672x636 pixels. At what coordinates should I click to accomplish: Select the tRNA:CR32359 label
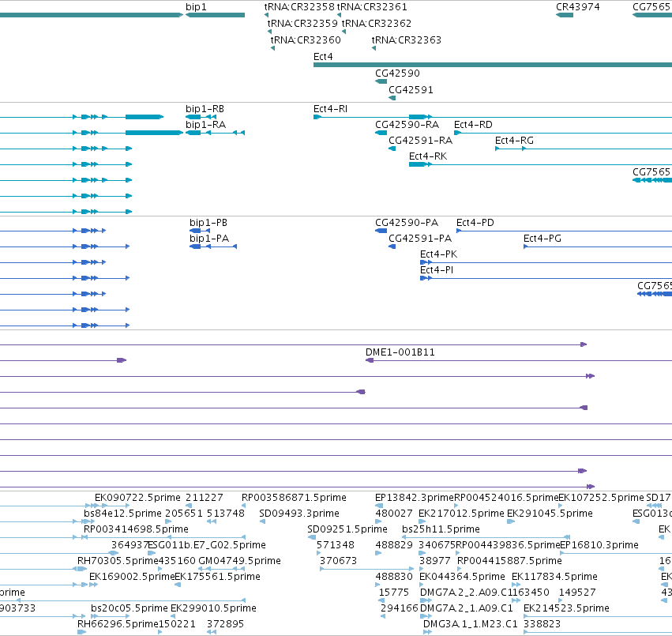tap(302, 23)
